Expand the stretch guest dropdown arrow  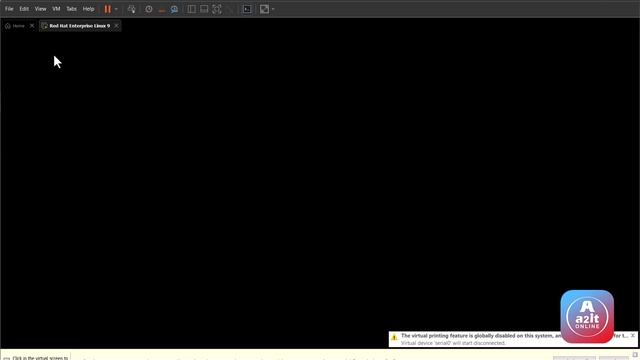point(273,9)
